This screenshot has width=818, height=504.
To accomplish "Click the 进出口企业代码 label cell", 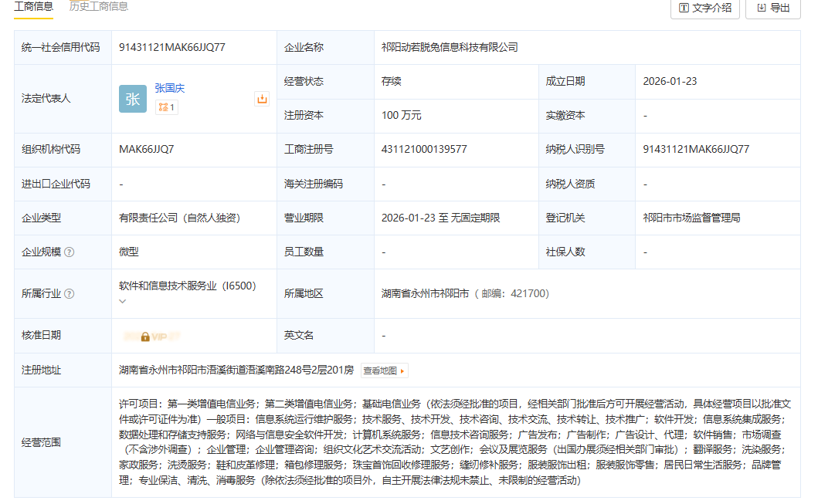I will coord(63,184).
